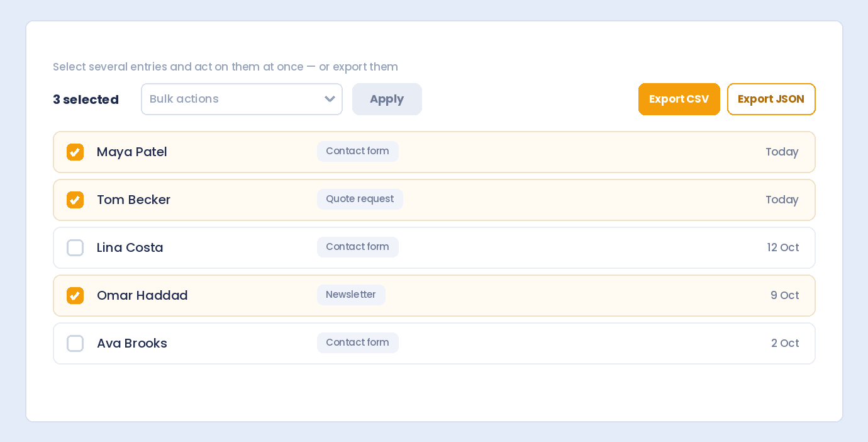
Task: Open the Bulk actions dropdown
Action: (x=242, y=99)
